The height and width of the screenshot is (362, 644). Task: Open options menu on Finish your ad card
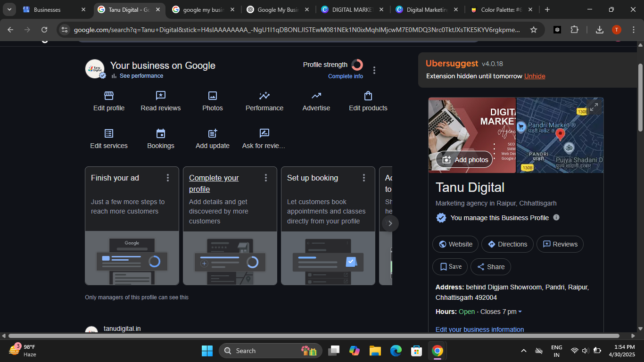point(168,178)
